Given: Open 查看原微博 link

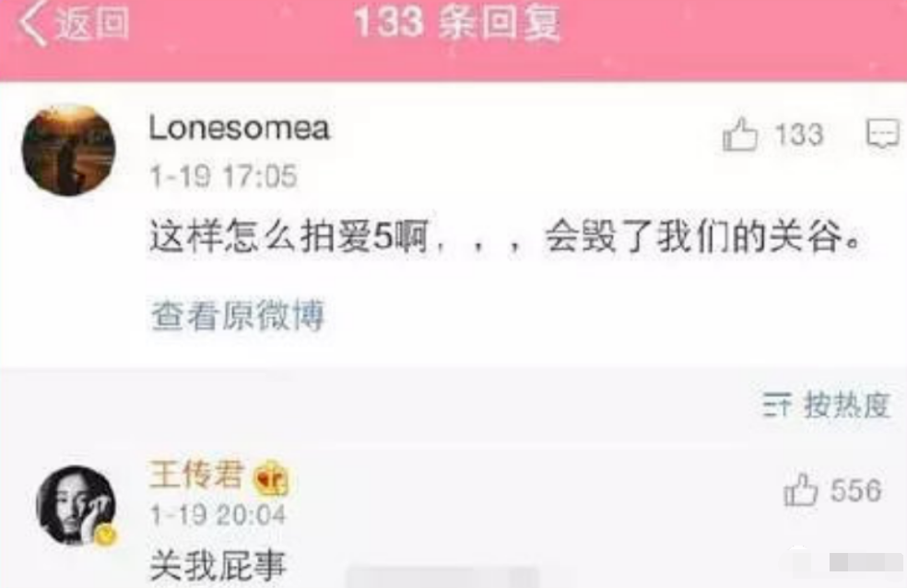Looking at the screenshot, I should click(237, 315).
